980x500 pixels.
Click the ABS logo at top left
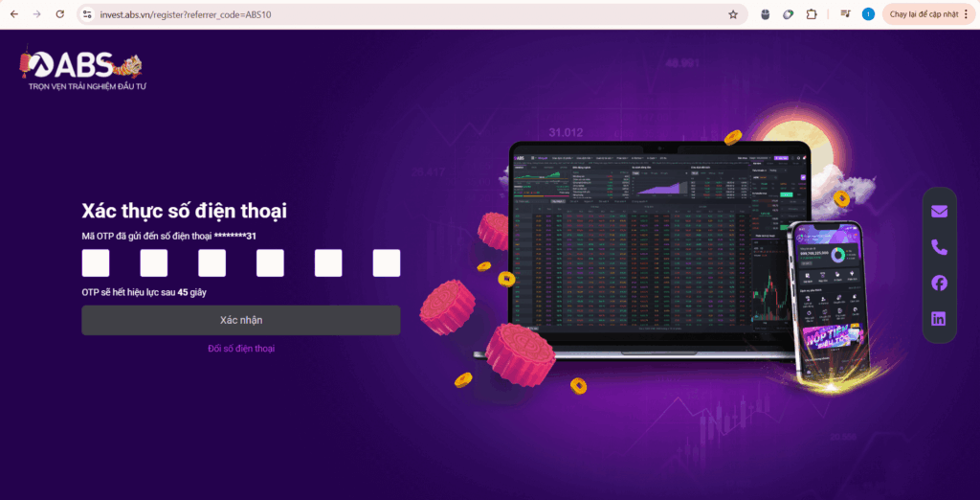pyautogui.click(x=82, y=68)
